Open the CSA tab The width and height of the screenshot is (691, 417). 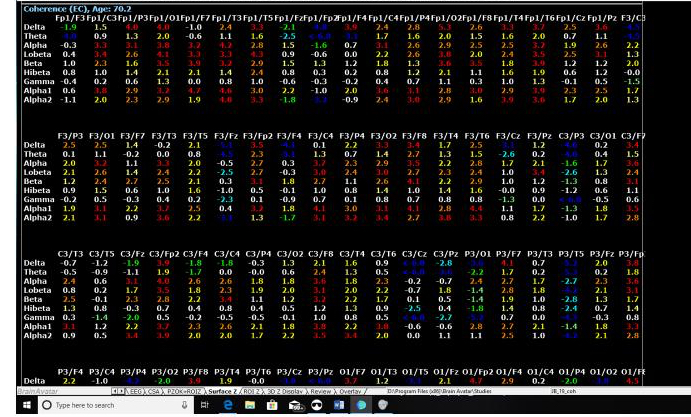pyautogui.click(x=154, y=392)
